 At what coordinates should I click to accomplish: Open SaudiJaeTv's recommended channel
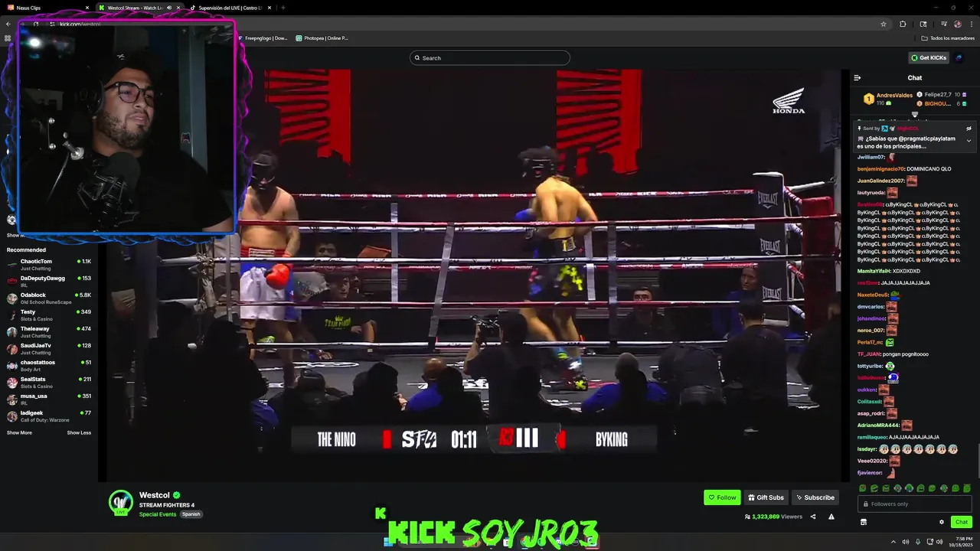[x=49, y=349]
